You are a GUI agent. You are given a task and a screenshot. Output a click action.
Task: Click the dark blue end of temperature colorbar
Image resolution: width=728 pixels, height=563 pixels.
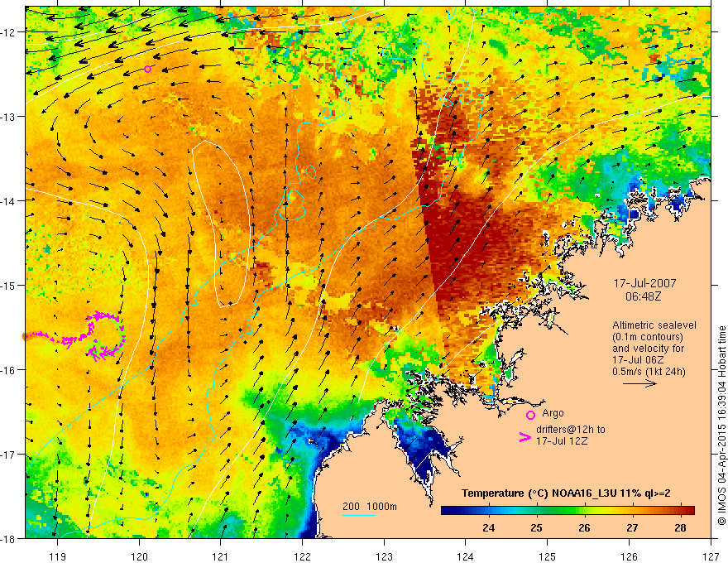448,511
